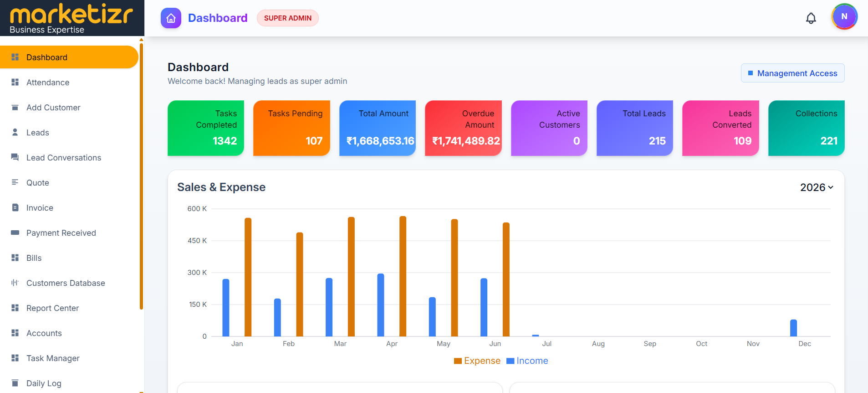Open the Attendance menu item
The width and height of the screenshot is (868, 393).
click(x=69, y=82)
